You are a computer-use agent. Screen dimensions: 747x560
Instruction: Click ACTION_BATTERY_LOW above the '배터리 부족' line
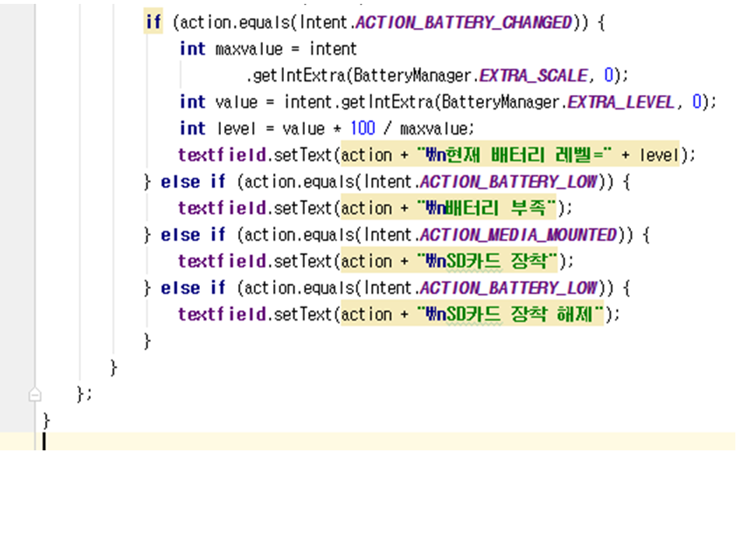point(508,181)
